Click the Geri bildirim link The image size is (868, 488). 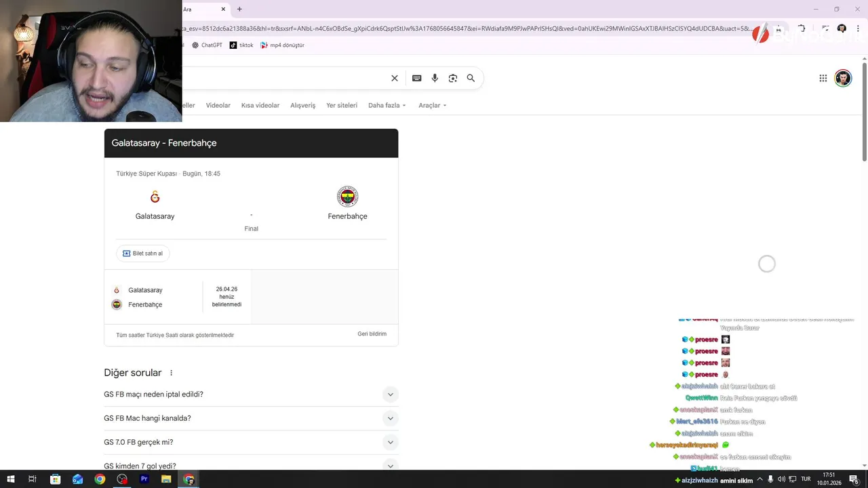pyautogui.click(x=372, y=334)
